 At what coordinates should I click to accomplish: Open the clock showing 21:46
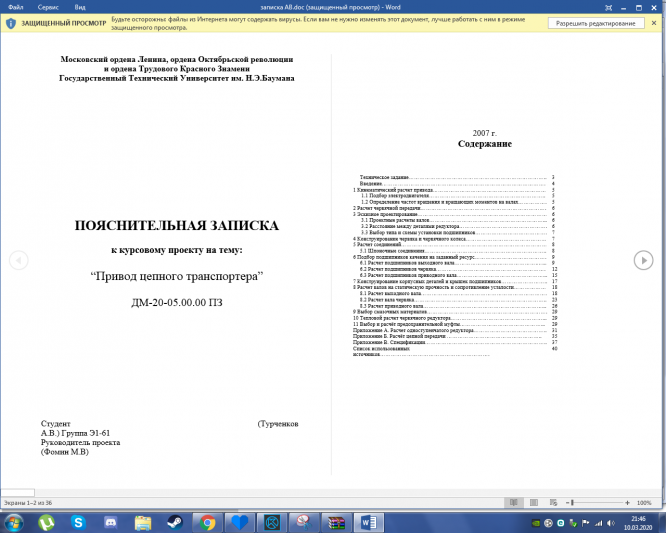click(x=638, y=523)
